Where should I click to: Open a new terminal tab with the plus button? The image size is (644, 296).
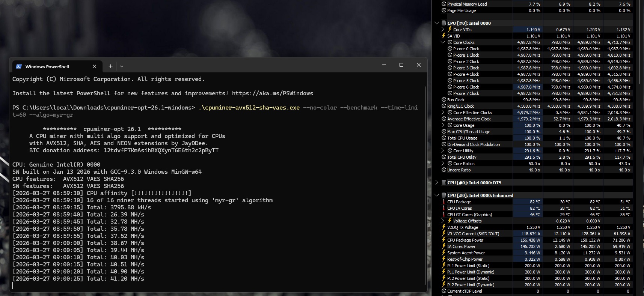click(x=110, y=66)
